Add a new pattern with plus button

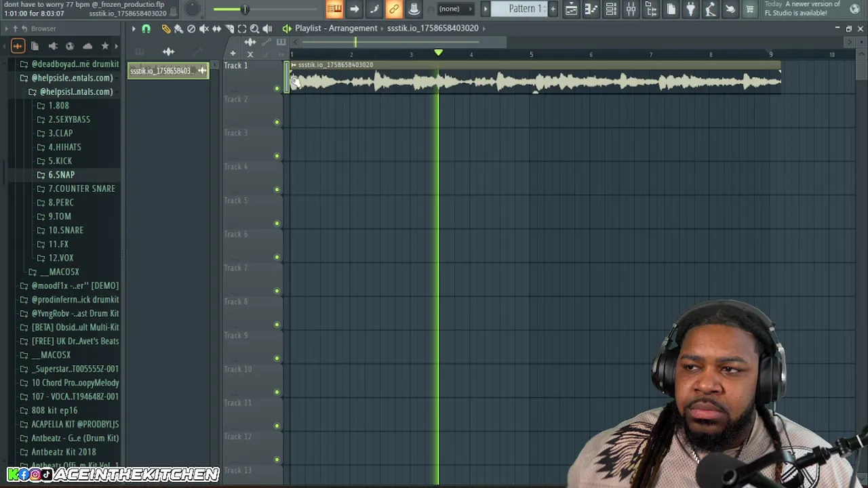(553, 9)
